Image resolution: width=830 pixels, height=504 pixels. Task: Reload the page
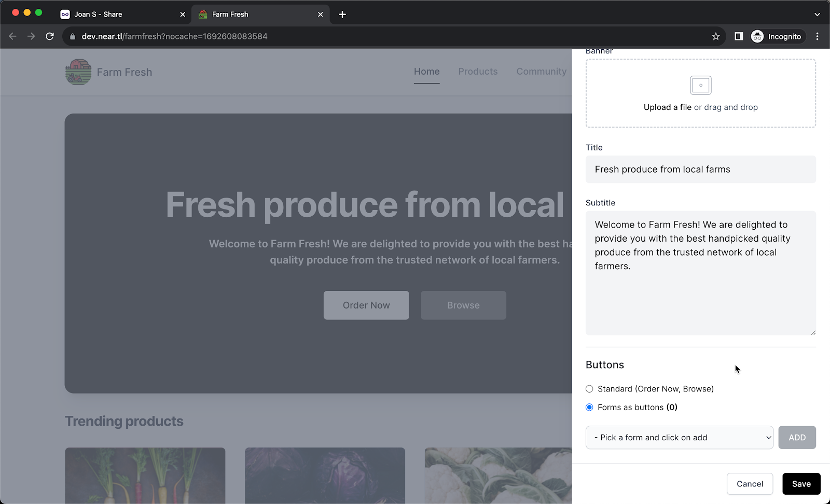tap(50, 36)
